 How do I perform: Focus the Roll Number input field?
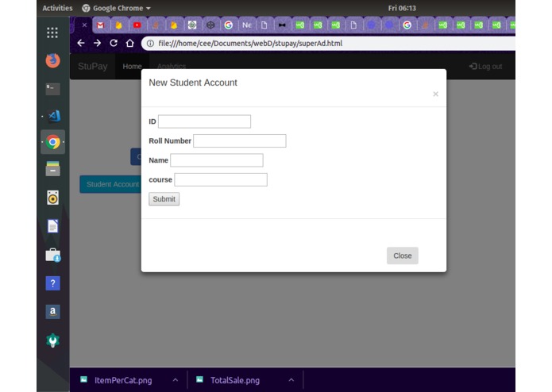tap(240, 140)
